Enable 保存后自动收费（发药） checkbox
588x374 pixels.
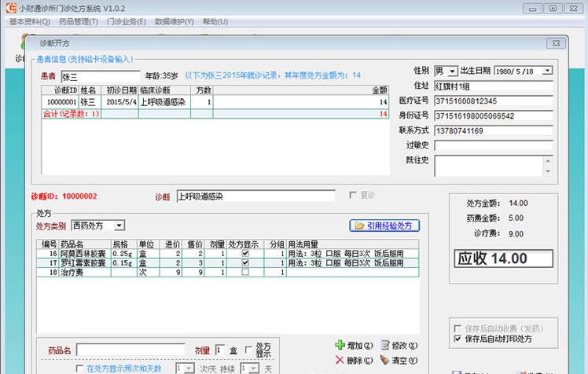(x=458, y=328)
